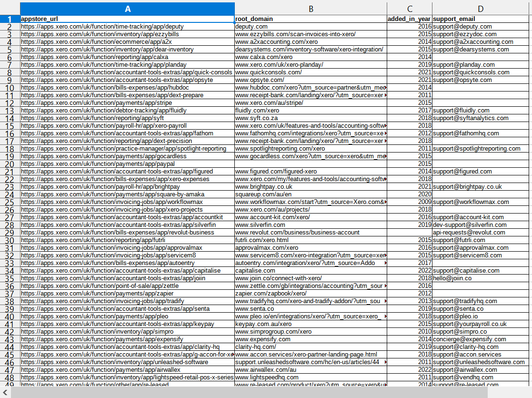Image resolution: width=532 pixels, height=398 pixels.
Task: Click overflow arrow in hubdoc root_domain cell
Action: click(x=385, y=88)
